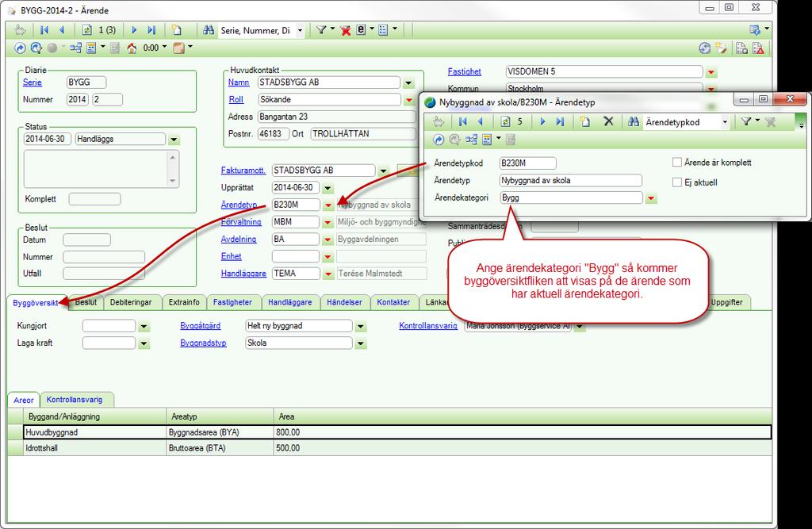
Task: Click tree structure icon in Ärendetyp window
Action: [471, 140]
